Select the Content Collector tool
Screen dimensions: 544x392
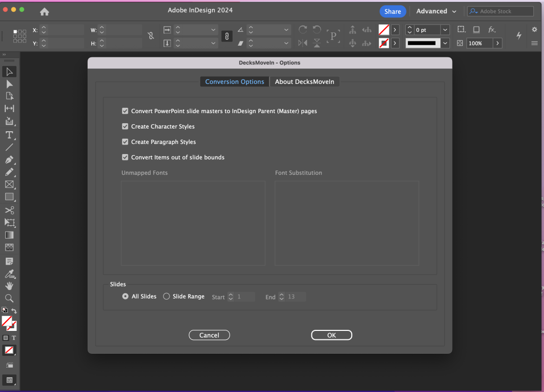(x=10, y=121)
